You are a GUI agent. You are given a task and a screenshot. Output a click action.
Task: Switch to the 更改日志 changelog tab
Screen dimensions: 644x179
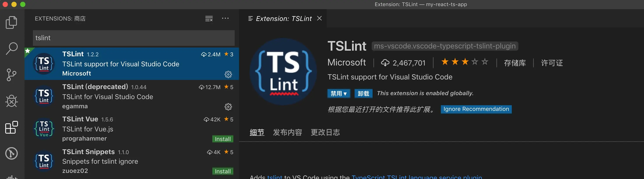pyautogui.click(x=325, y=132)
